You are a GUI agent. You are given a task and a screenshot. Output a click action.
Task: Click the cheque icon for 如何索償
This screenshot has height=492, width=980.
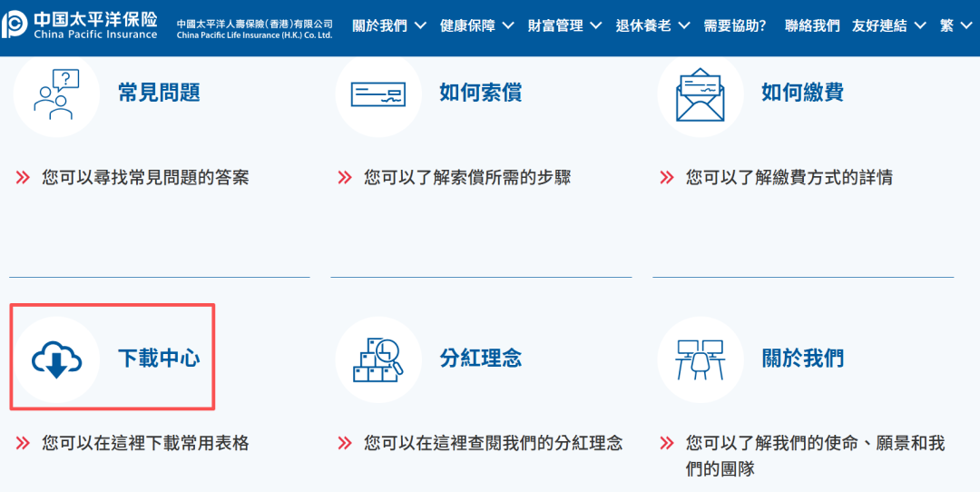[x=378, y=93]
